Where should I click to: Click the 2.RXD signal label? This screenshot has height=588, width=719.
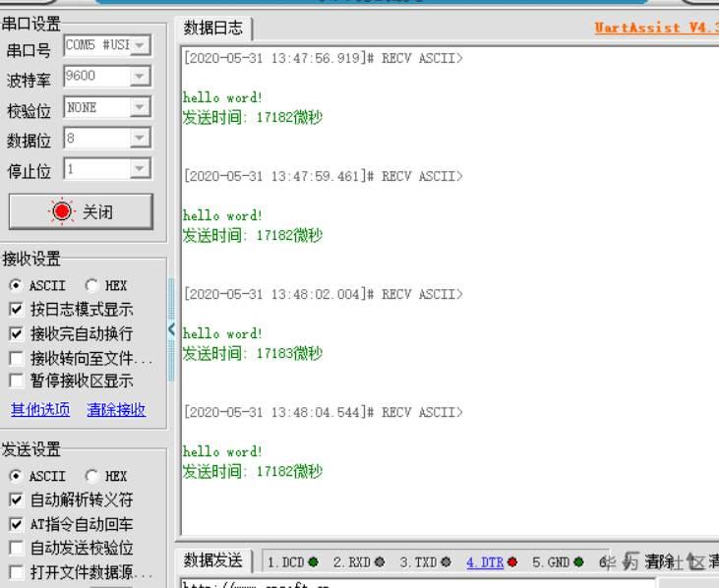pyautogui.click(x=352, y=562)
